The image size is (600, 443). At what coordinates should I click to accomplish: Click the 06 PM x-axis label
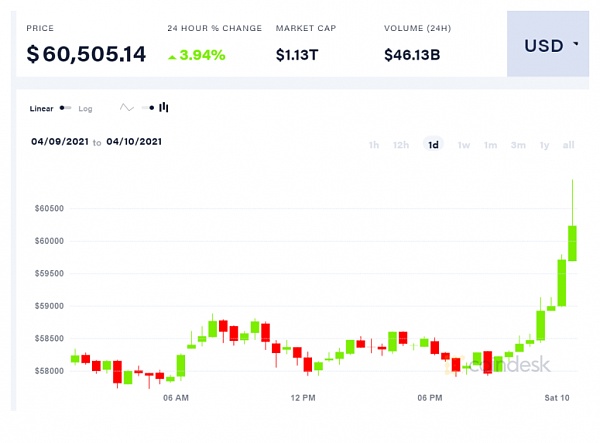(x=430, y=398)
